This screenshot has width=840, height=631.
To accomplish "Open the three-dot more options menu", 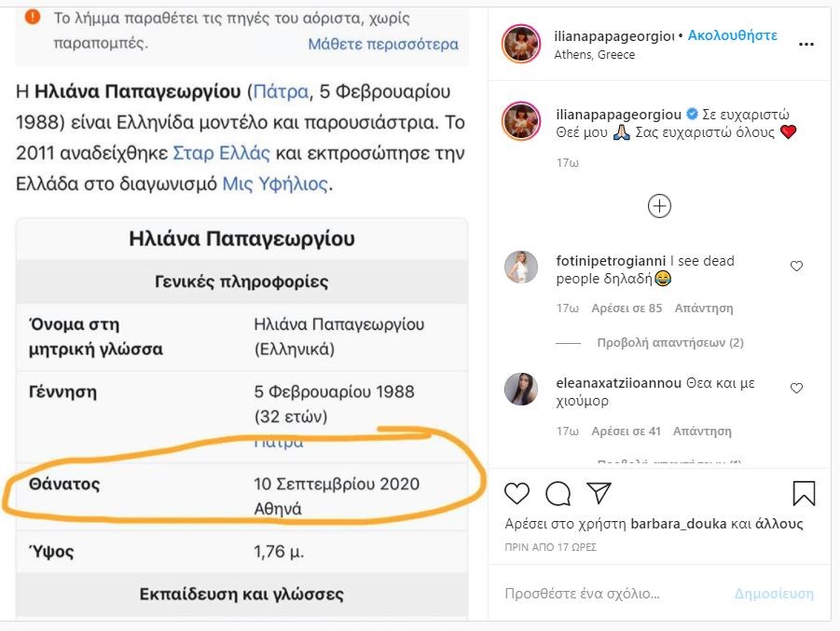I will click(x=806, y=44).
